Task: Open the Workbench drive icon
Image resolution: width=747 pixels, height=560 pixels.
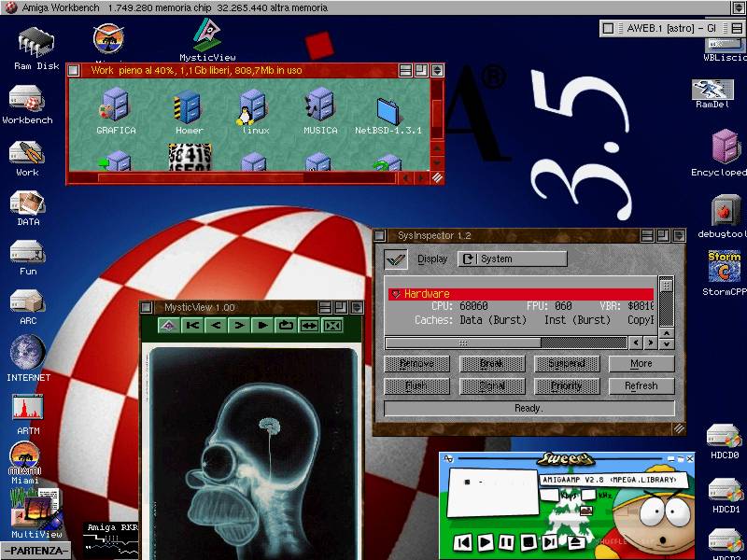Action: click(x=26, y=98)
